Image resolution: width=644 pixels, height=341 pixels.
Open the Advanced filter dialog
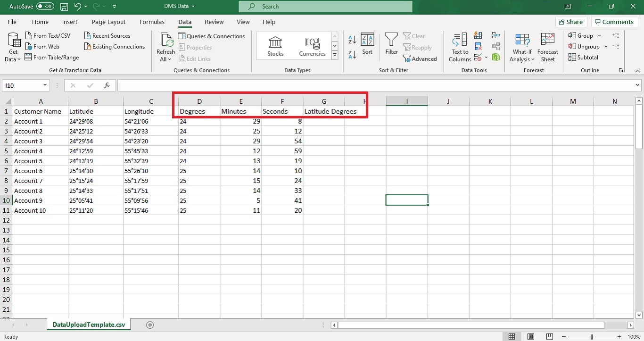[x=420, y=58]
